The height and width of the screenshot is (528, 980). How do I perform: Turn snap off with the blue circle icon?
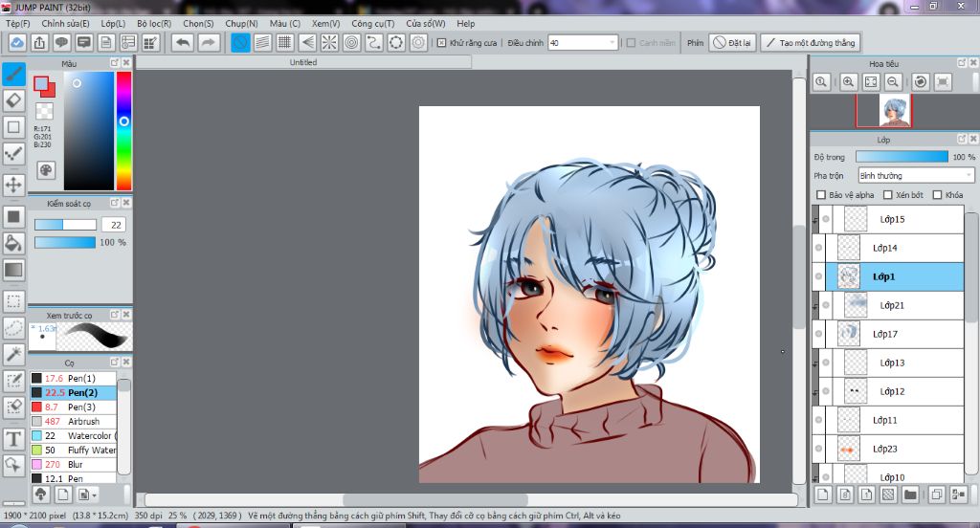click(240, 42)
